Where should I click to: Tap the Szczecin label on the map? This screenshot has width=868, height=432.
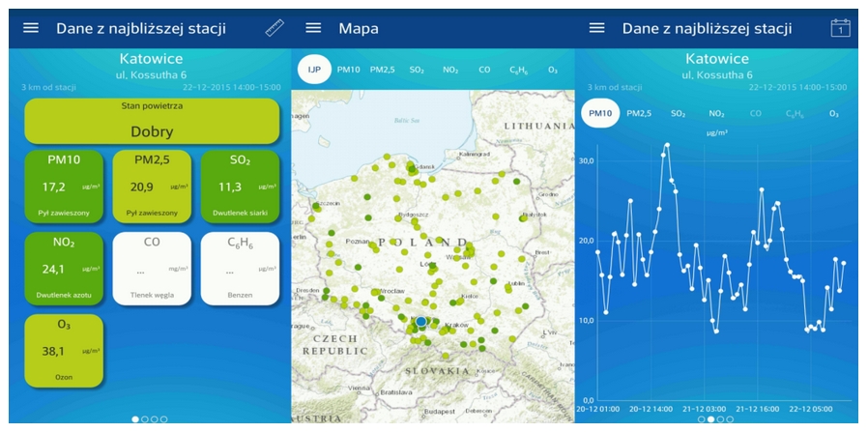point(327,203)
